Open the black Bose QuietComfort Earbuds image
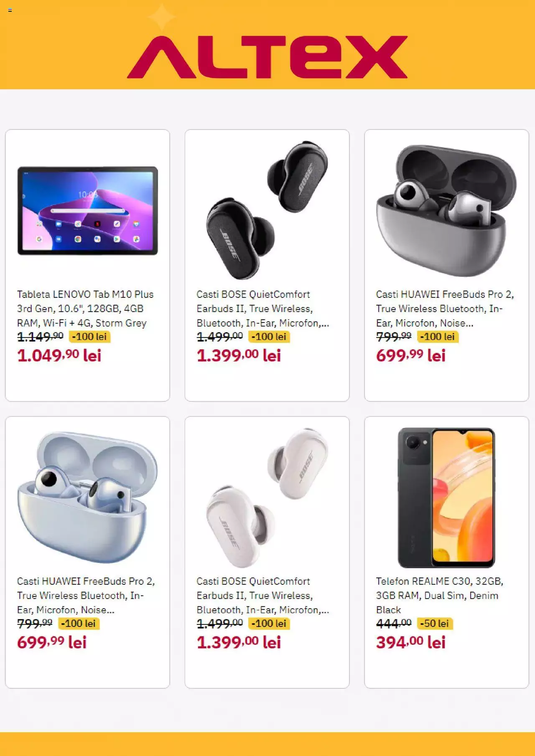Viewport: 535px width, 756px height. pyautogui.click(x=267, y=210)
